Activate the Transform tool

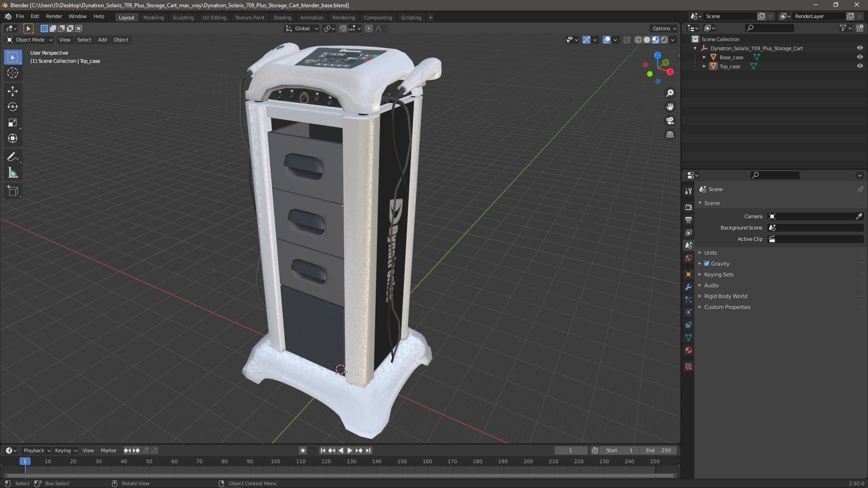pyautogui.click(x=13, y=139)
